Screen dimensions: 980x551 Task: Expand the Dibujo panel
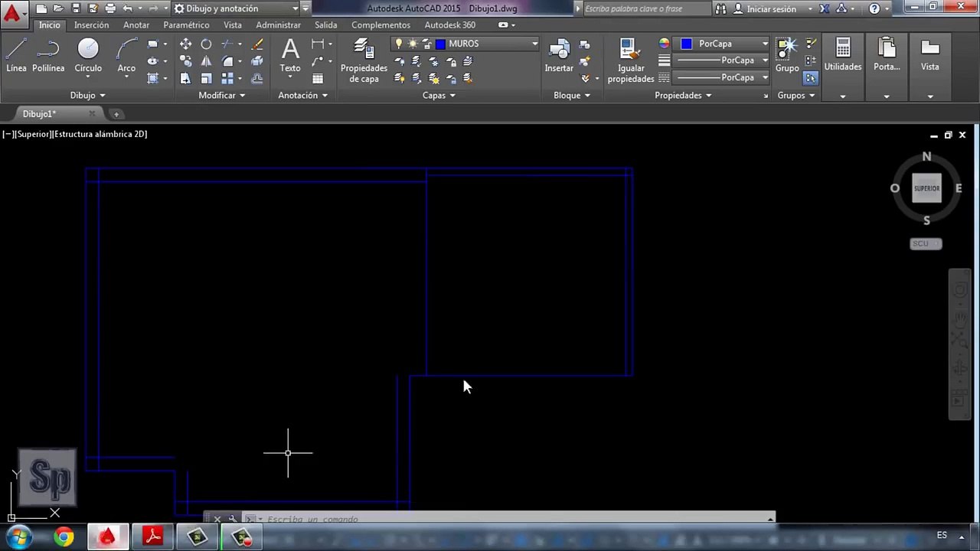point(87,96)
